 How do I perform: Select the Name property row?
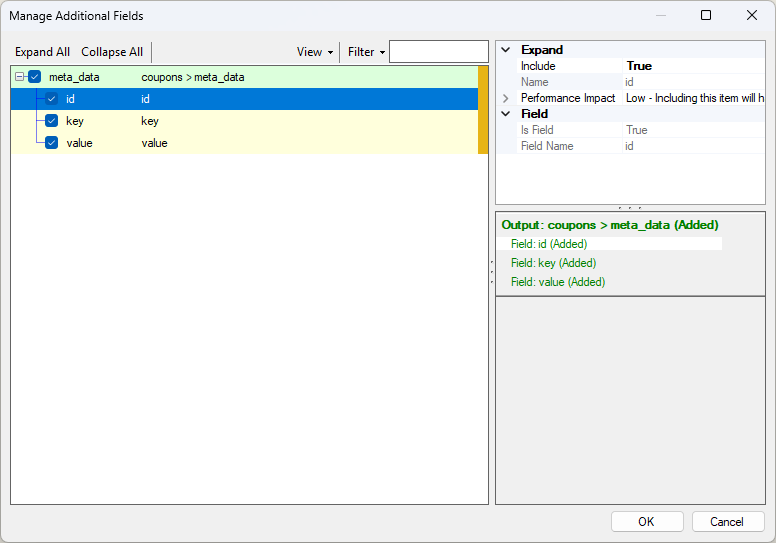point(640,82)
